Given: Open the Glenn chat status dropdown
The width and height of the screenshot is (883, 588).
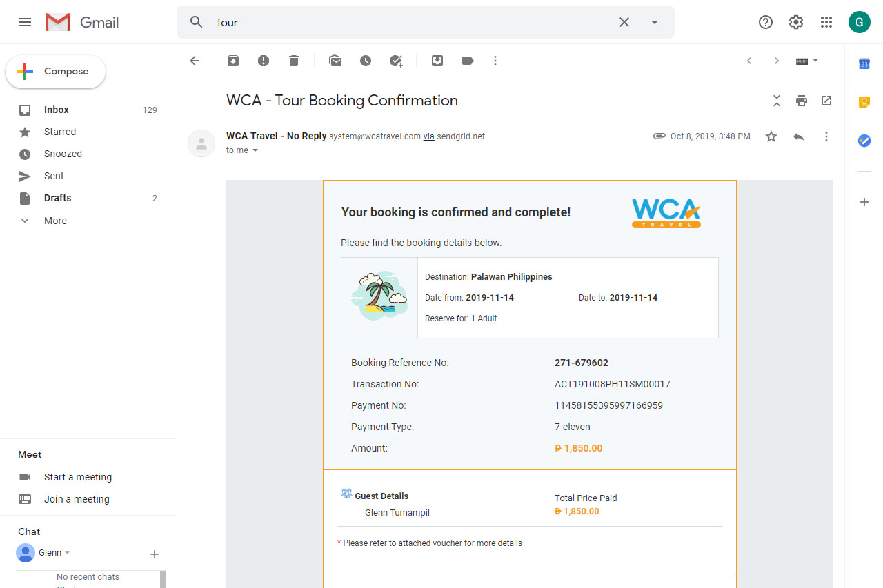Looking at the screenshot, I should (68, 553).
